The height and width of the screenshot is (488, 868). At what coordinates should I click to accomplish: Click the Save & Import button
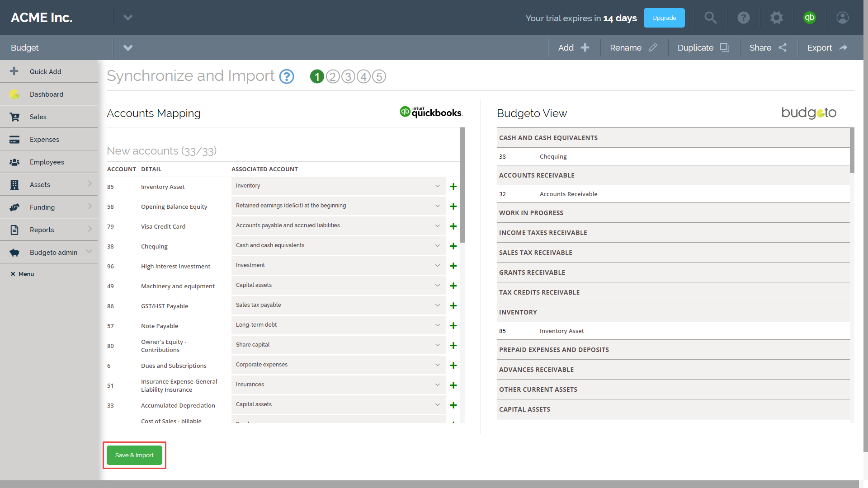coord(134,455)
